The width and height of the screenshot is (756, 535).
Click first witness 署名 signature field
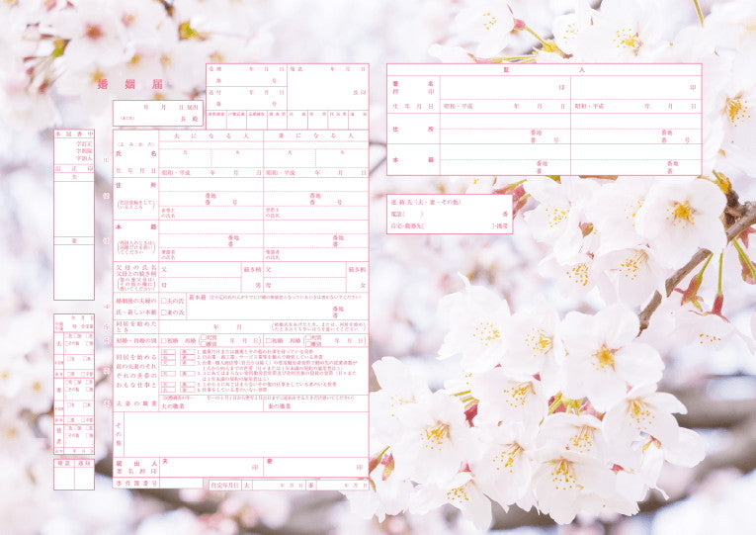[x=505, y=87]
